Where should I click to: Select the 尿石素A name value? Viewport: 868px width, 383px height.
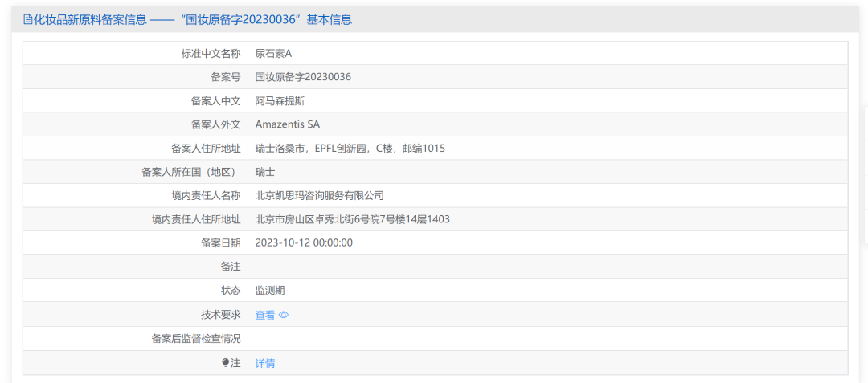tap(273, 53)
